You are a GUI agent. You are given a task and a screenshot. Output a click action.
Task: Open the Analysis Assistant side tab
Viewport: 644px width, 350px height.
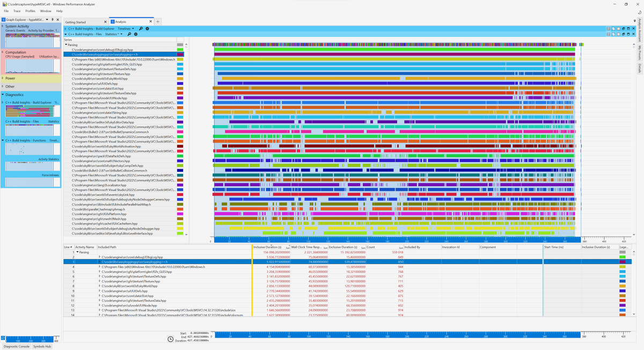click(x=640, y=30)
